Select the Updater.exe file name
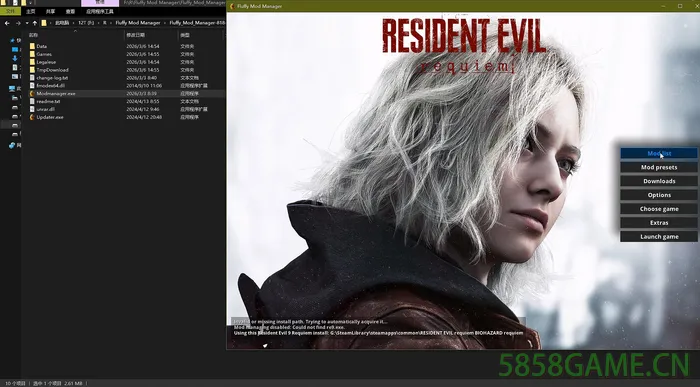The height and width of the screenshot is (387, 700). point(50,117)
